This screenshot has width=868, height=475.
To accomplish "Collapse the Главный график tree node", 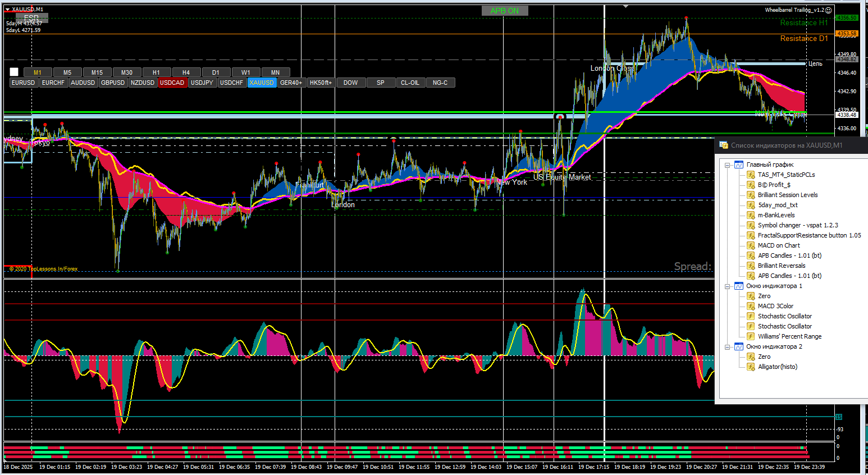I will pos(728,165).
